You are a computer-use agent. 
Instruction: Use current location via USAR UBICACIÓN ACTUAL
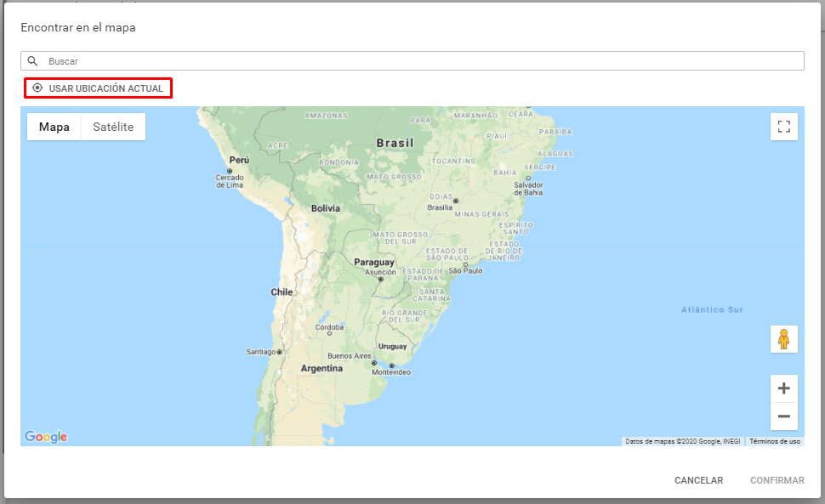click(99, 88)
